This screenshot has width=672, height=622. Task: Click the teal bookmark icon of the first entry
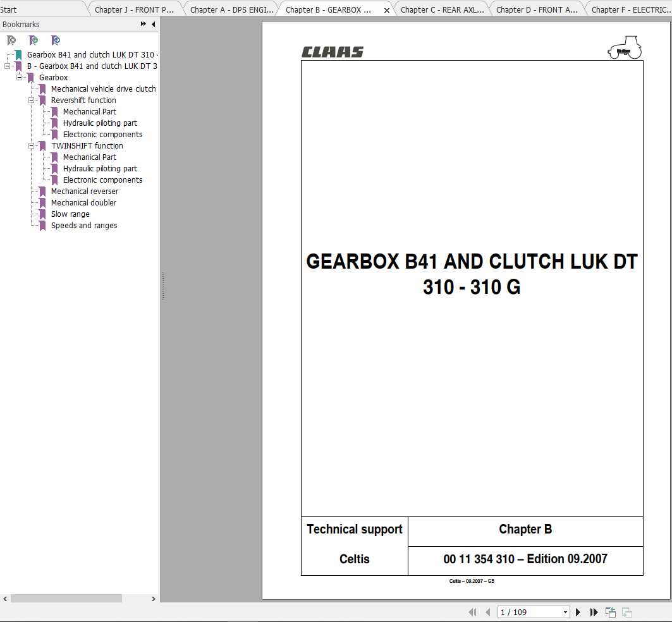[18, 55]
